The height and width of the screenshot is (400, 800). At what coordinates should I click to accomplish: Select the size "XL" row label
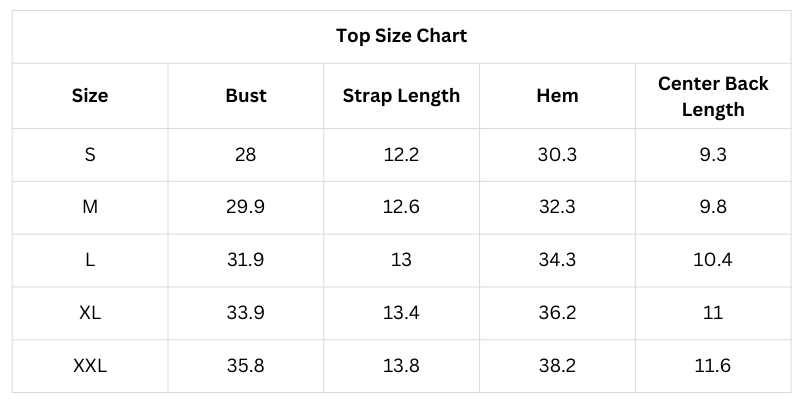click(x=90, y=313)
